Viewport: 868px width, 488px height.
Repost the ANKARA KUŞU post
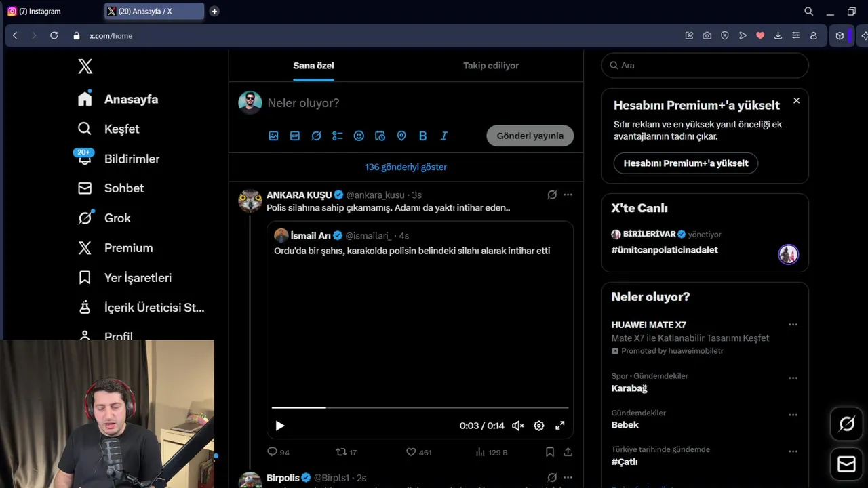pos(347,452)
